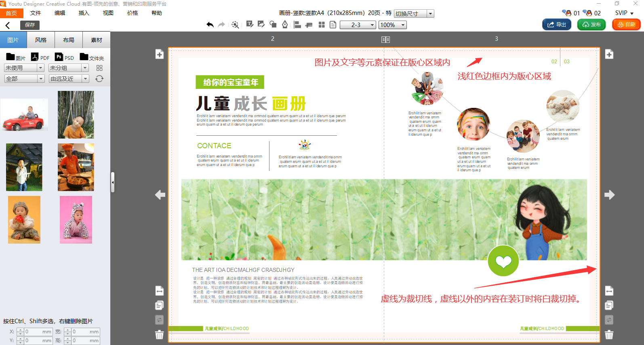Click the shapes tool icon
The width and height of the screenshot is (644, 345).
[x=273, y=25]
